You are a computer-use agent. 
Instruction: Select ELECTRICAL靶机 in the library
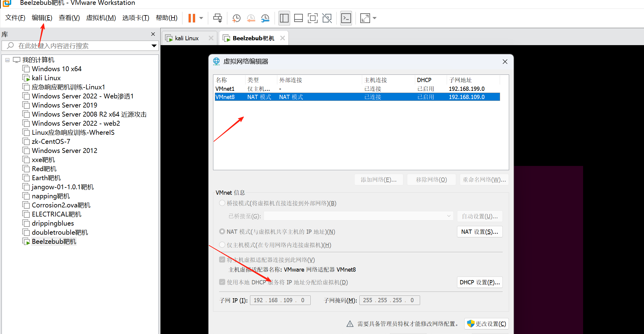[x=57, y=214]
